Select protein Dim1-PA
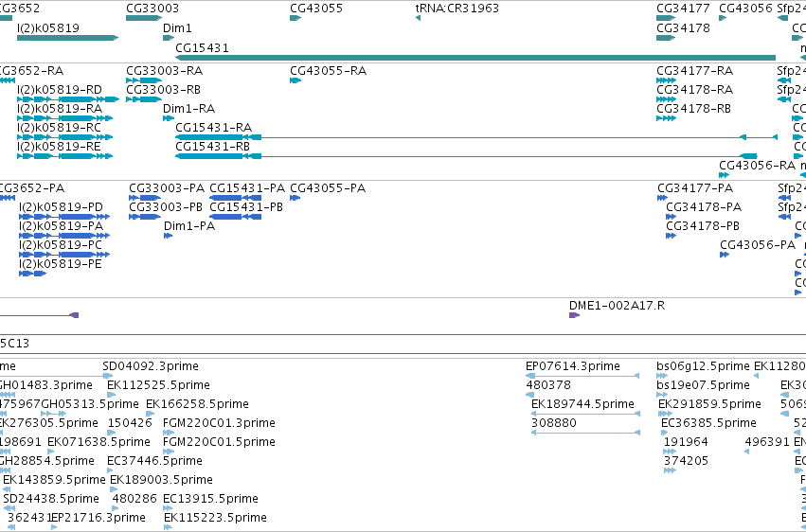This screenshot has width=806, height=532. (x=189, y=226)
